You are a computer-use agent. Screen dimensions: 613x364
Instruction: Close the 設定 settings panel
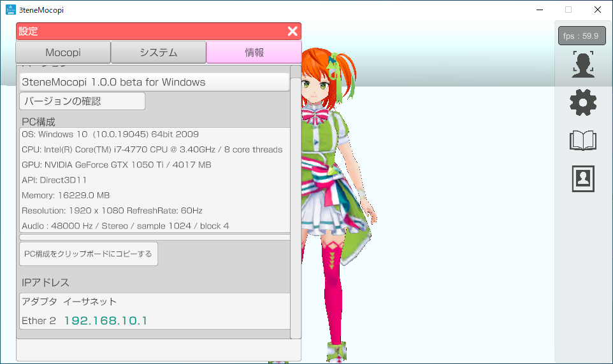(x=292, y=31)
